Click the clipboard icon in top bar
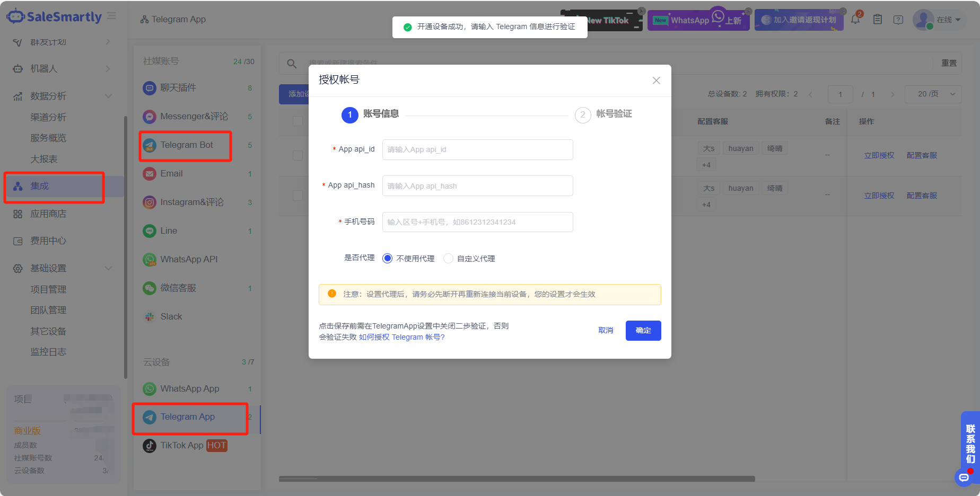 tap(878, 20)
